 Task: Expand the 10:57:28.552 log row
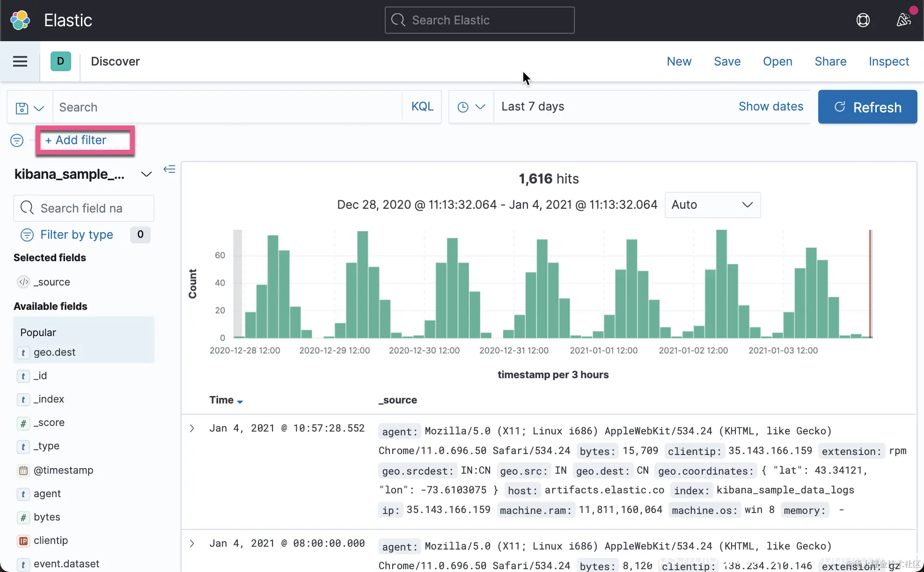[192, 428]
